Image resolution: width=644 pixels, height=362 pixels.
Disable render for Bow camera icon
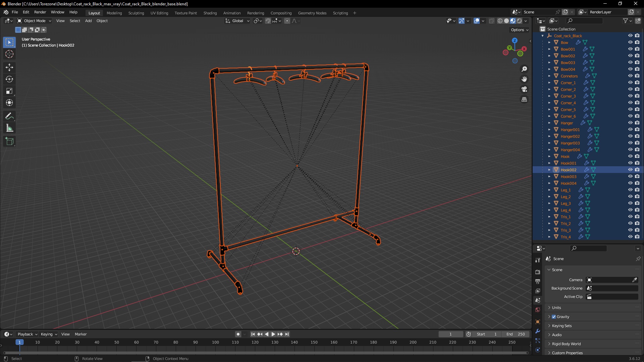click(637, 42)
